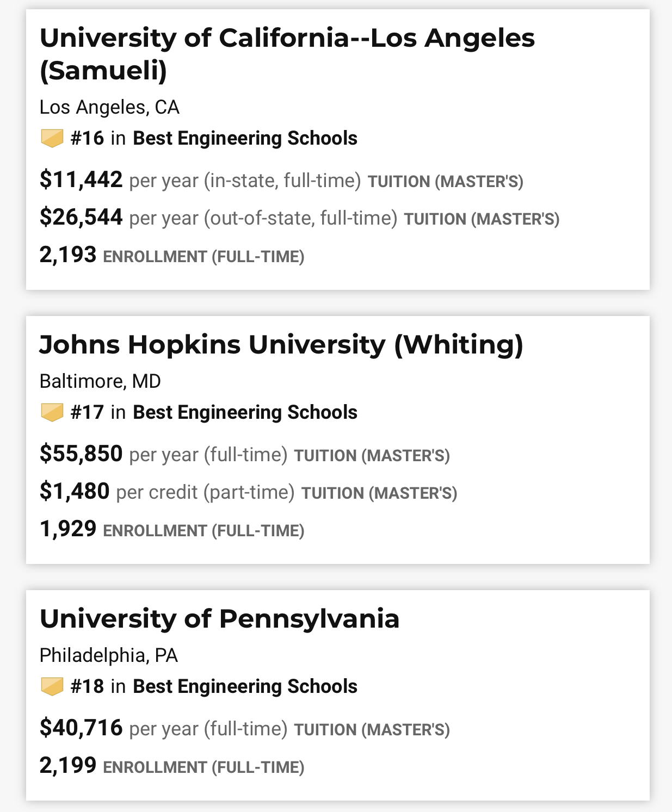Open Johns Hopkins University (Whiting) link

point(281,344)
